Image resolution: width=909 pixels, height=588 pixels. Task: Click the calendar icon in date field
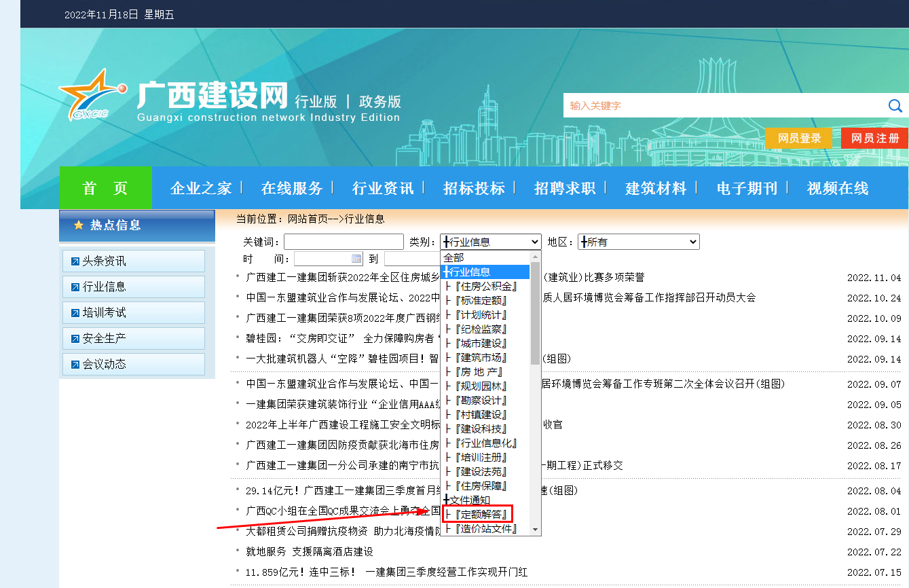pyautogui.click(x=357, y=259)
